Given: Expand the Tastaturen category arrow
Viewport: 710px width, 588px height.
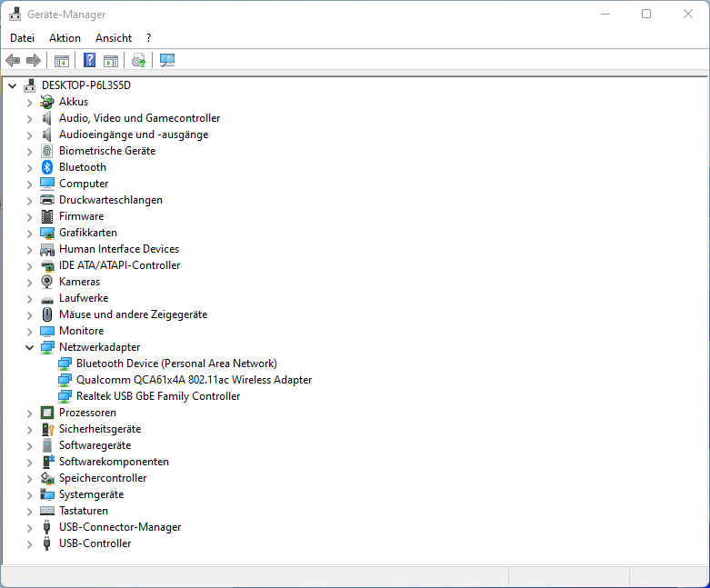Looking at the screenshot, I should (29, 511).
